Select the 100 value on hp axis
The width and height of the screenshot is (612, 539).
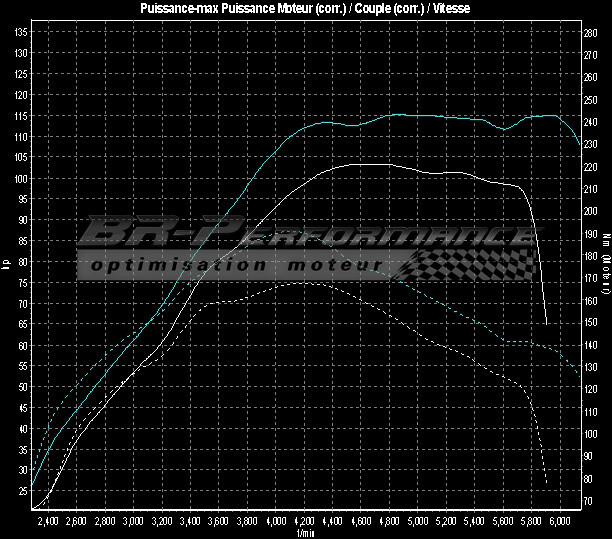coord(21,178)
